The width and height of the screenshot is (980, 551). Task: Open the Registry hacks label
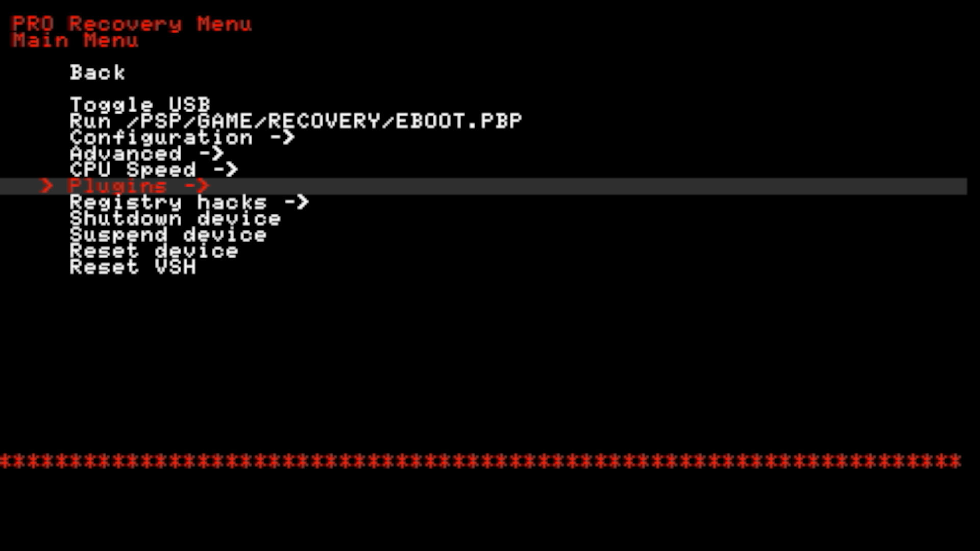click(168, 202)
